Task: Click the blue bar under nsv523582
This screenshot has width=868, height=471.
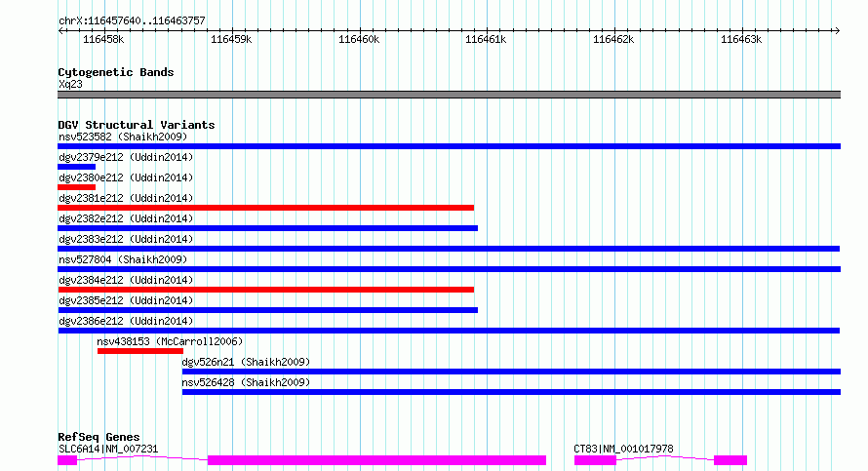Action: 449,146
